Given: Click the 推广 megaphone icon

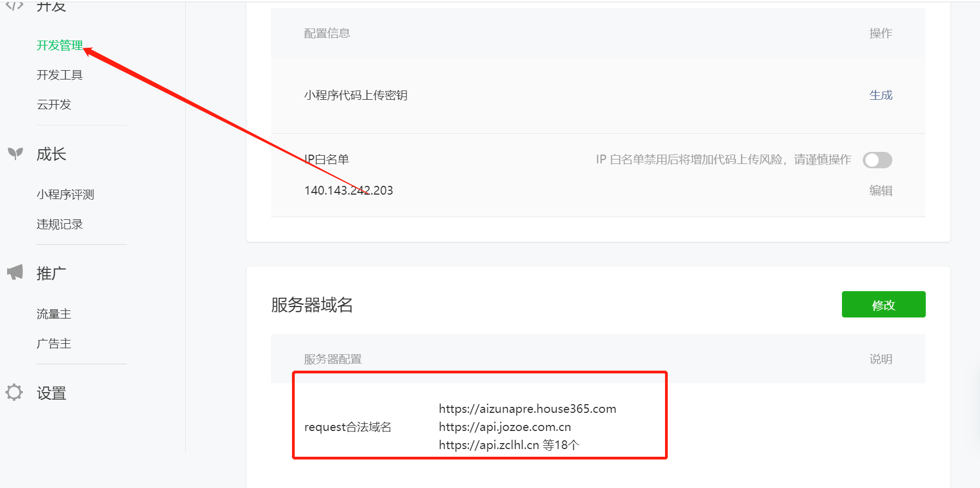Looking at the screenshot, I should [15, 273].
